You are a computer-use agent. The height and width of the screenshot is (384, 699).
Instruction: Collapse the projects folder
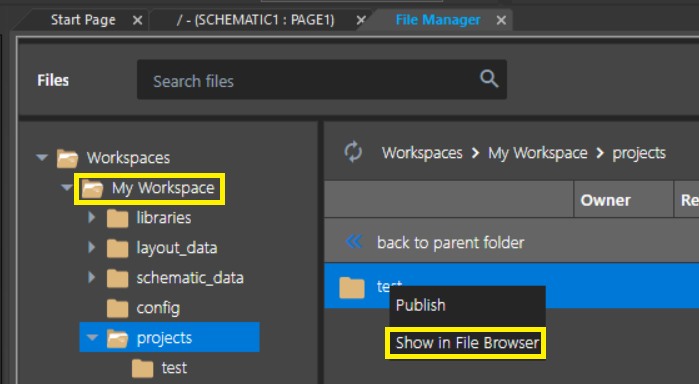coord(92,337)
